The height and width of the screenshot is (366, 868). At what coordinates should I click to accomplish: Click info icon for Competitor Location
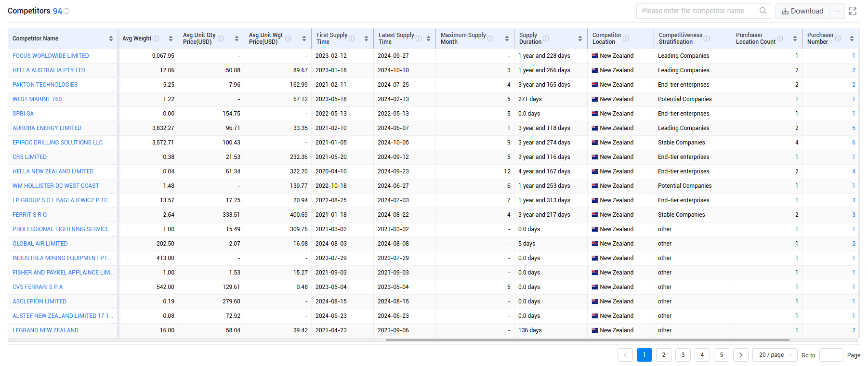click(626, 39)
